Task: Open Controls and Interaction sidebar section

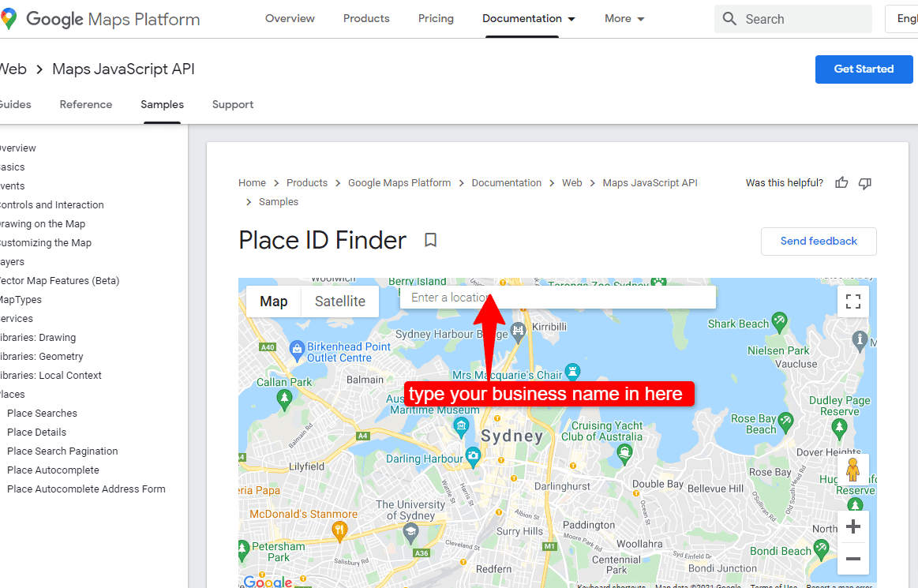Action: tap(51, 204)
